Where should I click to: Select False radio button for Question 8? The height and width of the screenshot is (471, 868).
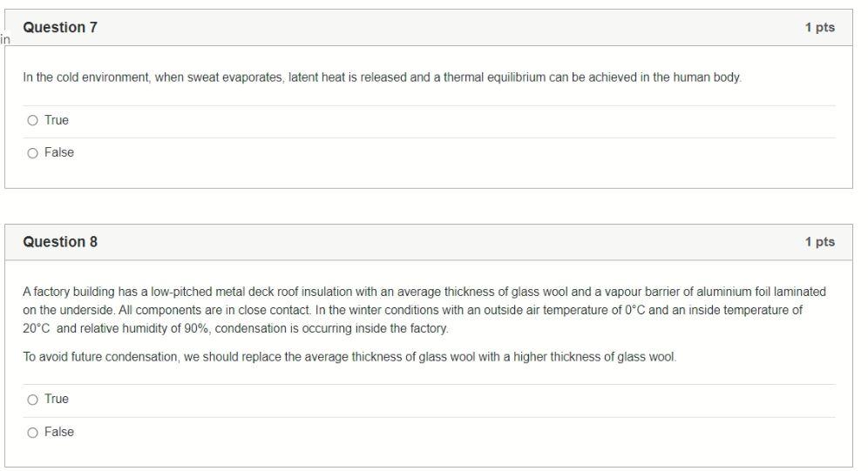[x=32, y=433]
